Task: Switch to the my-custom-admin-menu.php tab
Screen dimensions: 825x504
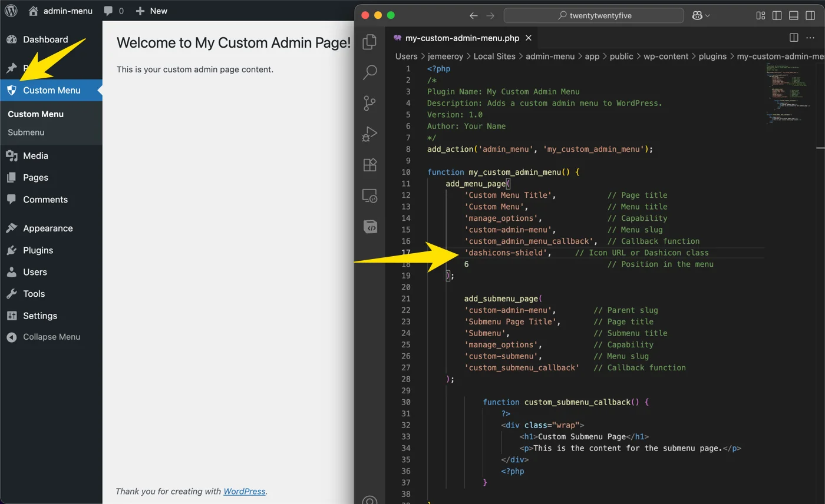Action: pos(463,38)
